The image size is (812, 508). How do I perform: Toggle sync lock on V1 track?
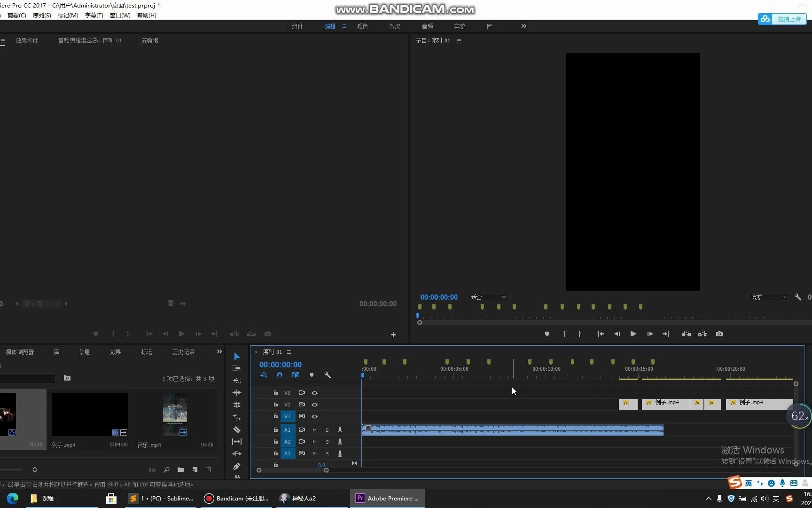click(x=302, y=416)
